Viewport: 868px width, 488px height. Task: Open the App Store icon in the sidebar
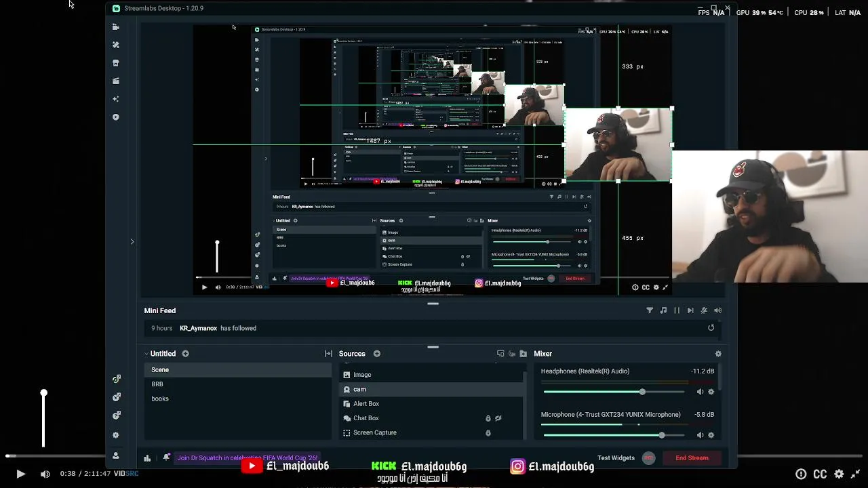[116, 63]
